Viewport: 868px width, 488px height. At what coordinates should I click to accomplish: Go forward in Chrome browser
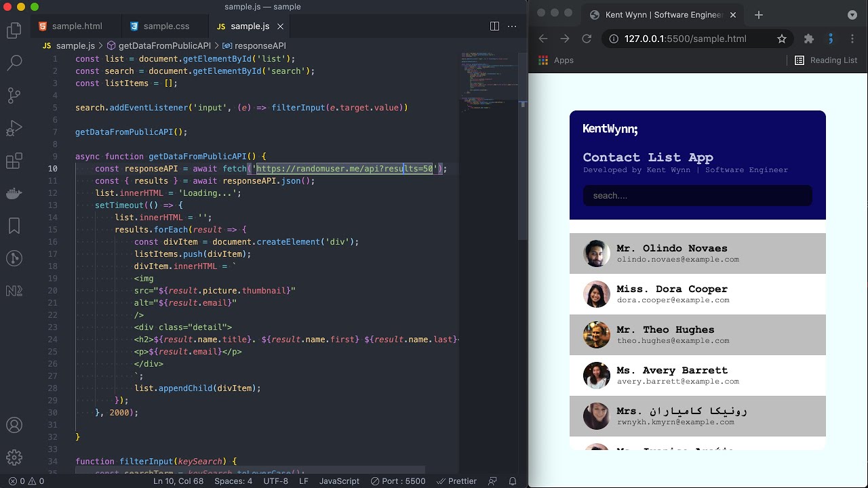[x=565, y=39]
